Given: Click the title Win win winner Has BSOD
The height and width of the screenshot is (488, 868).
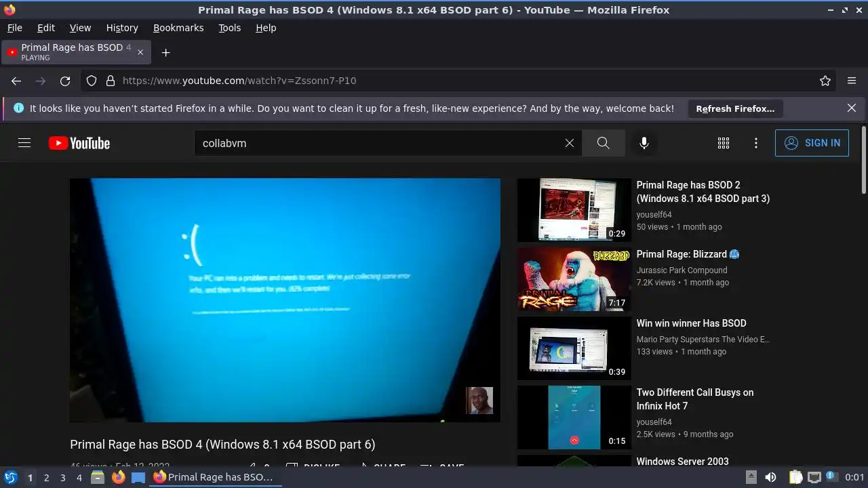Looking at the screenshot, I should 691,323.
